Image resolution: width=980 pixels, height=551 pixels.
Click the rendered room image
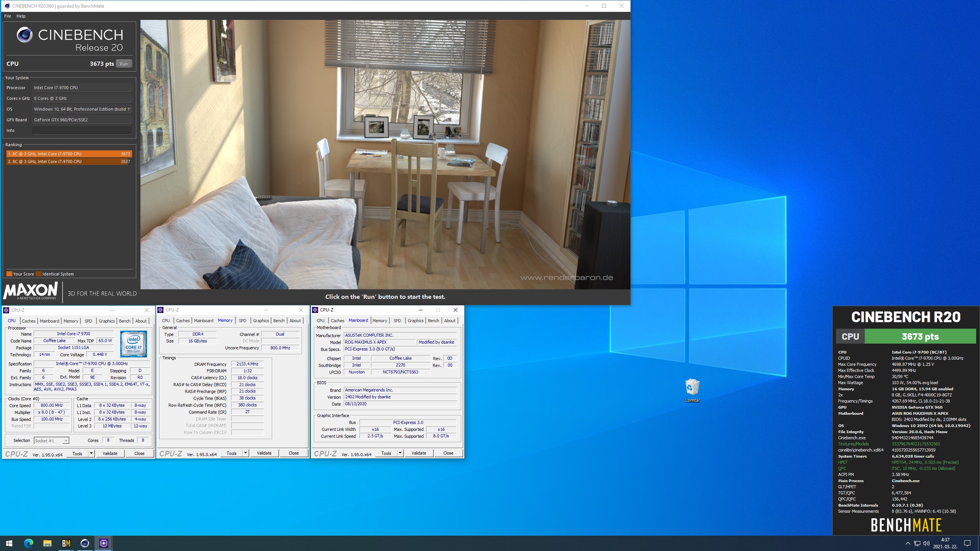point(385,155)
